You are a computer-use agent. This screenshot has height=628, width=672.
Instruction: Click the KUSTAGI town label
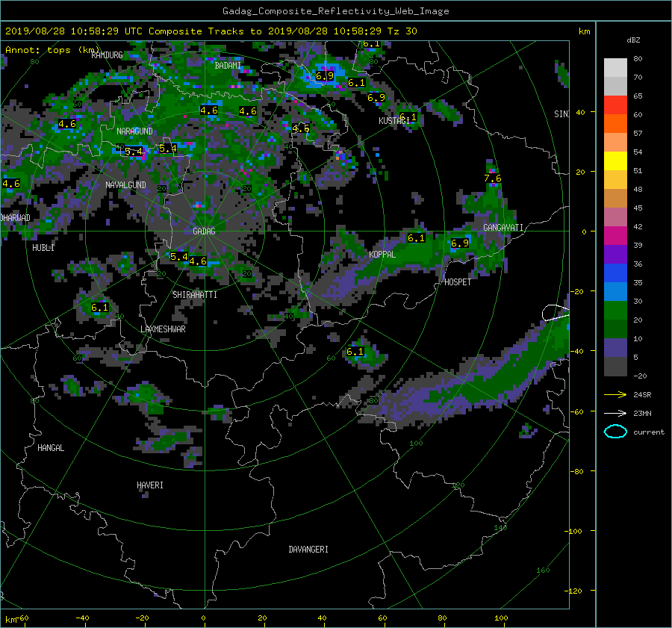[393, 121]
